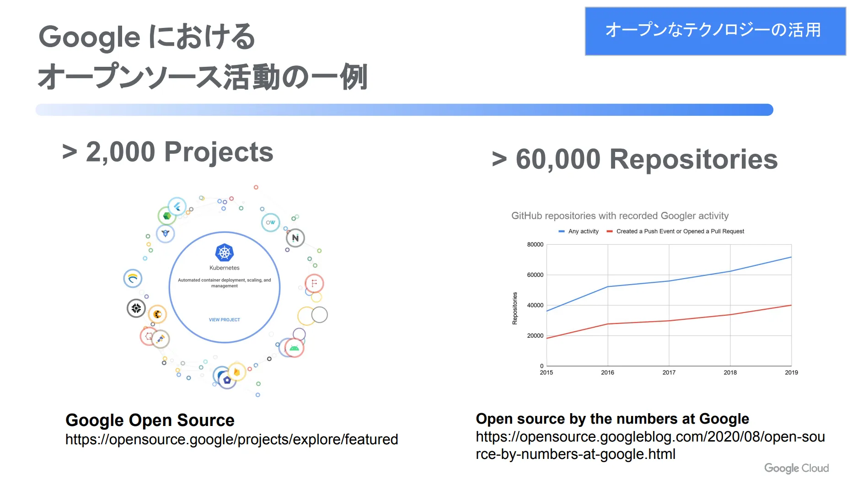Select the N logo project bubble
This screenshot has height=485, width=868.
click(x=295, y=238)
